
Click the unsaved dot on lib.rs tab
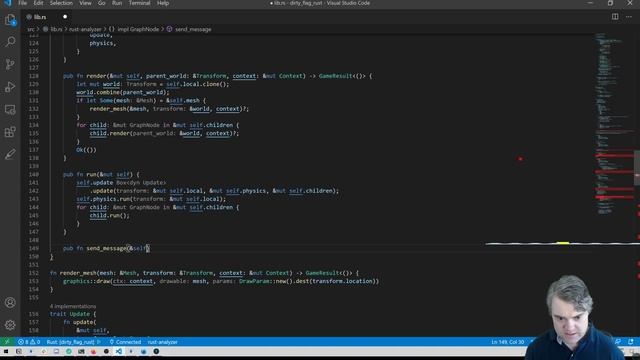(x=65, y=17)
